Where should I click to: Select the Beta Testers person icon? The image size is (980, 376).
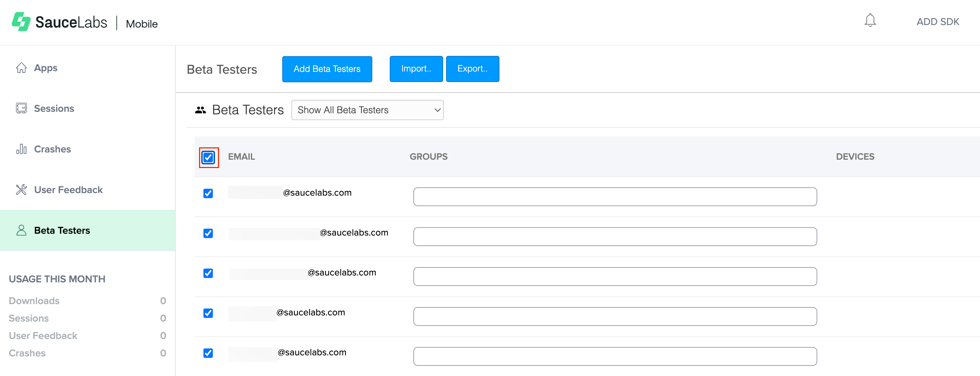(x=22, y=230)
